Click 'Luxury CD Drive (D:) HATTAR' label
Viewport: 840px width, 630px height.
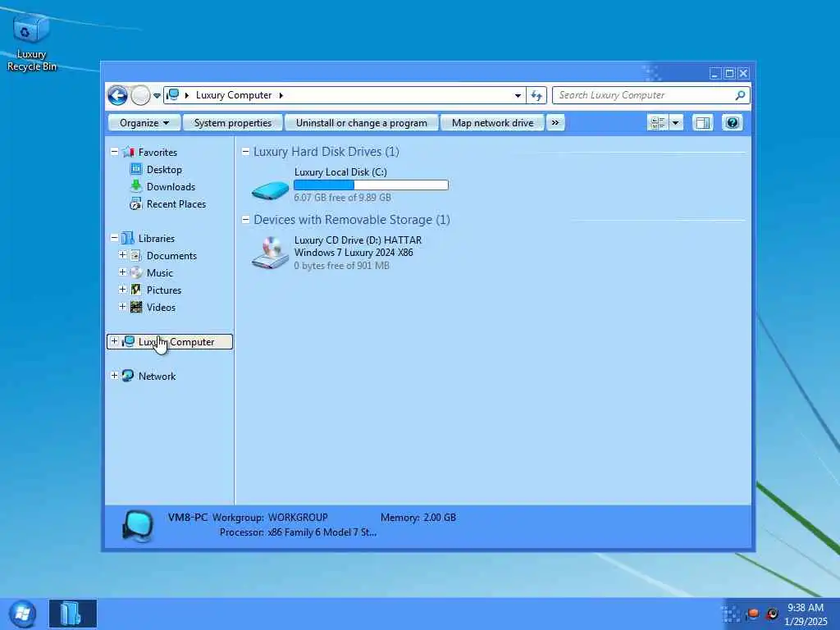tap(358, 240)
